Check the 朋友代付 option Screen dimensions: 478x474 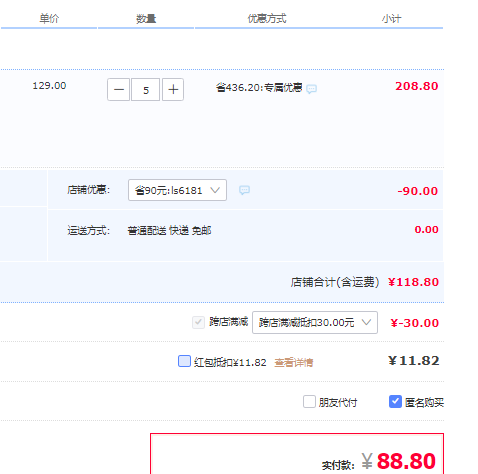(x=309, y=402)
